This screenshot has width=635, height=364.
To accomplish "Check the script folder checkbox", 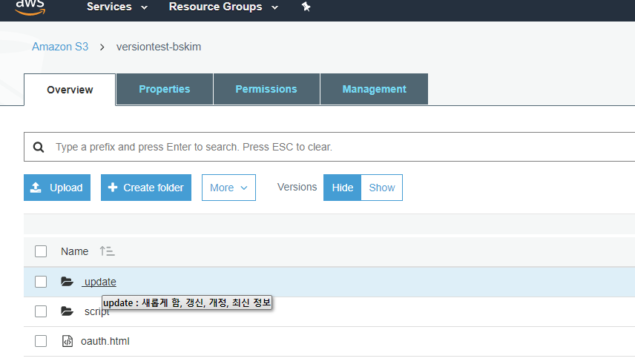I will [41, 311].
